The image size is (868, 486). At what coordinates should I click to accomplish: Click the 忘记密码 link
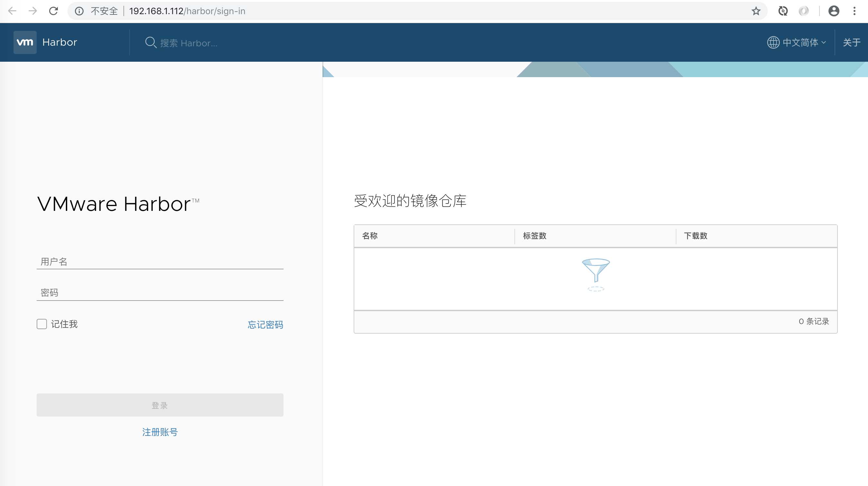pyautogui.click(x=266, y=325)
